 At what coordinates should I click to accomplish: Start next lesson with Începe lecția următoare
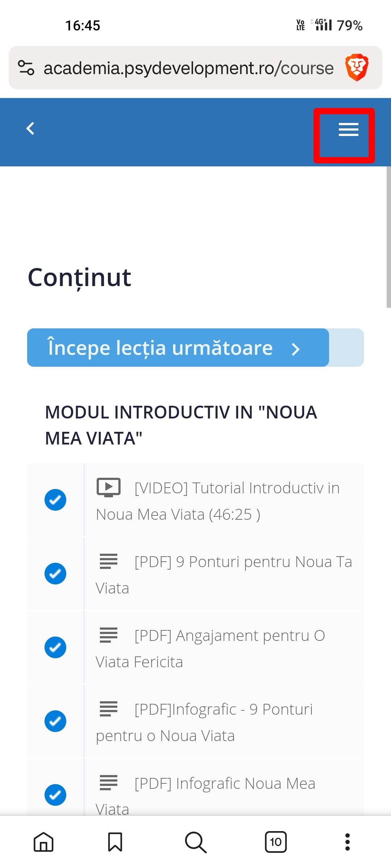(178, 348)
